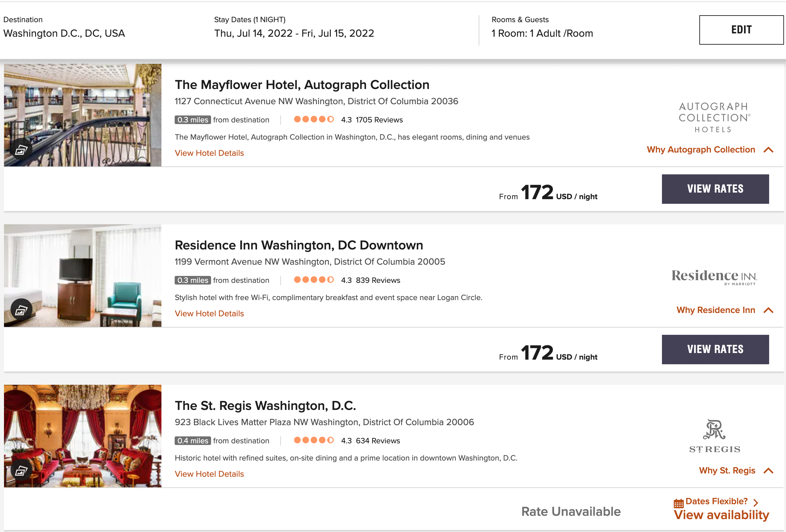This screenshot has height=532, width=786.
Task: Click the 1705 Reviews text for Mayflower
Action: click(x=379, y=120)
